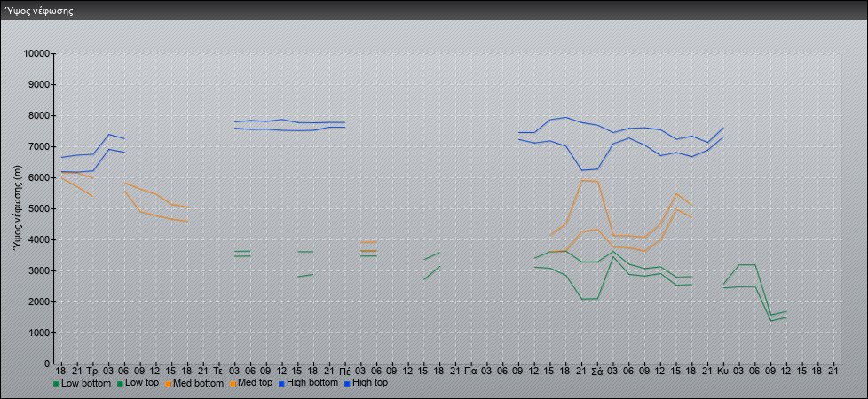Click the 10000 y-axis label

coord(36,54)
